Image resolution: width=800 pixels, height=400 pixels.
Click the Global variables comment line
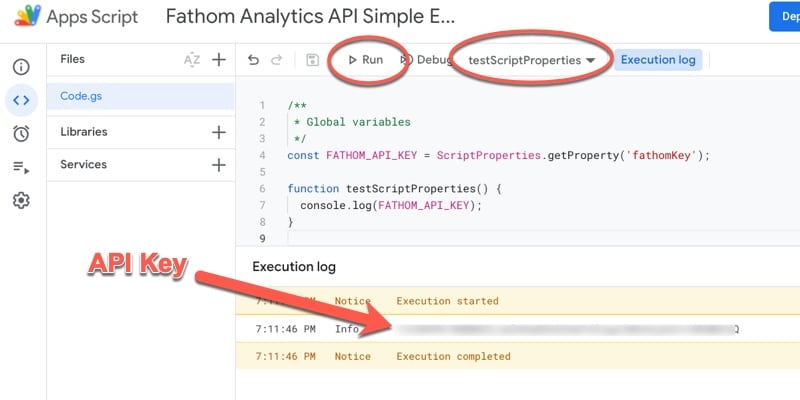(x=352, y=122)
